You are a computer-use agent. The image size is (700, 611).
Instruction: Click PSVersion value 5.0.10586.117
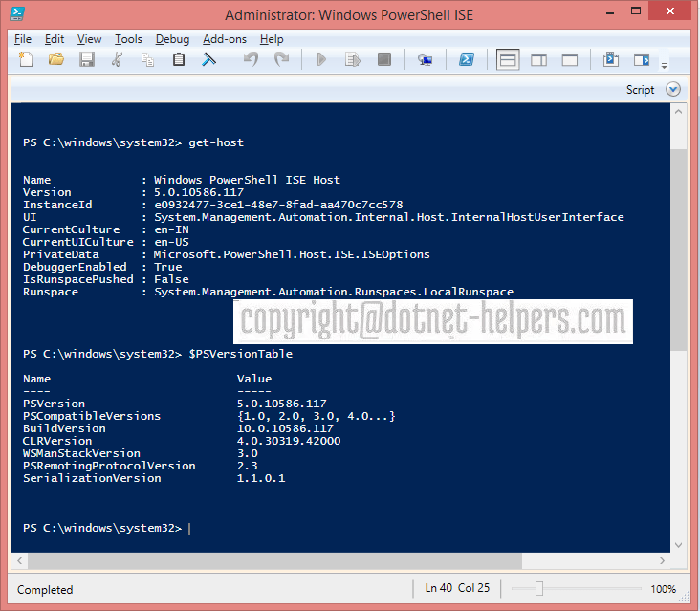click(282, 404)
